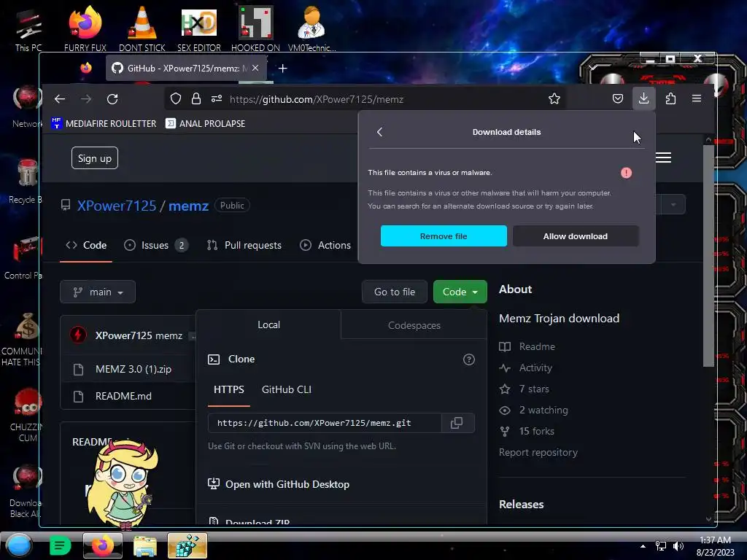
Task: Open the SEX EDITOR HxD desktop icon
Action: pyautogui.click(x=199, y=28)
